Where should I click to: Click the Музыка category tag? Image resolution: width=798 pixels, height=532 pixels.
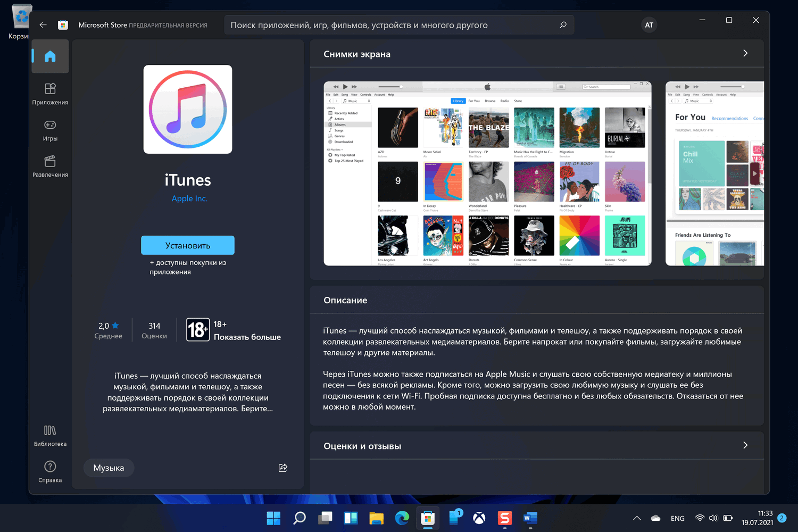point(109,468)
